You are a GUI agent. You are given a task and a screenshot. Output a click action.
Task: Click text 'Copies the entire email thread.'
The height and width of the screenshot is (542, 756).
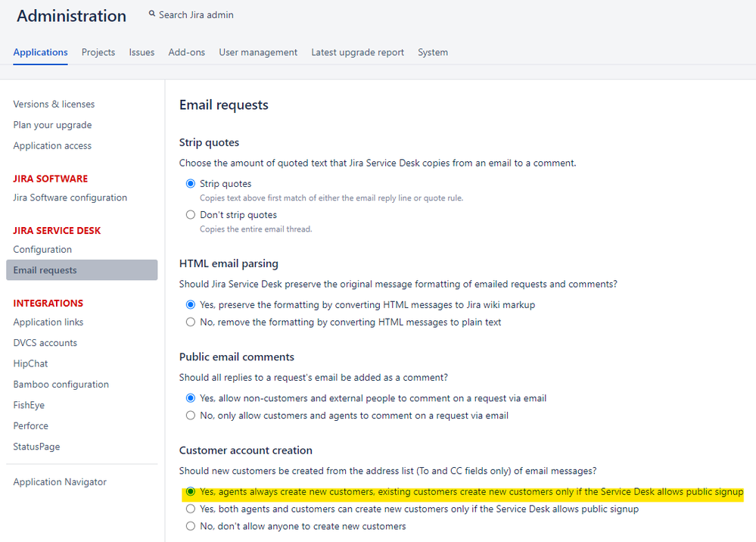[x=256, y=229]
